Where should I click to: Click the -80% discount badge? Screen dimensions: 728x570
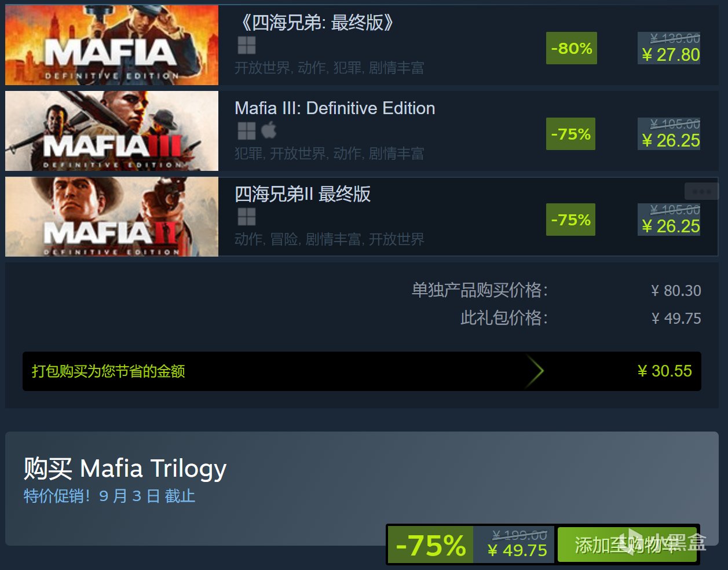click(571, 48)
